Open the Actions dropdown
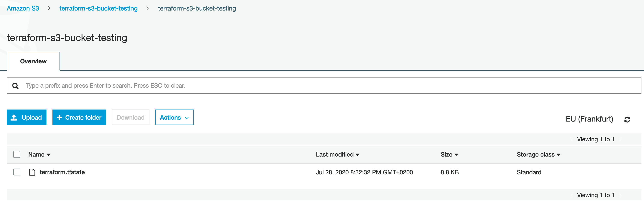 pos(174,117)
